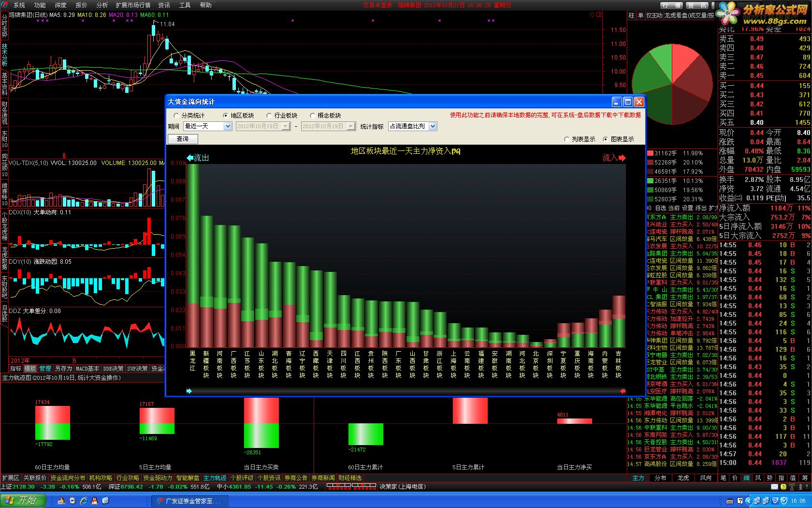Screen dimensions: 812x508
Task: Click the pie chart in the right panel
Action: tap(672, 85)
